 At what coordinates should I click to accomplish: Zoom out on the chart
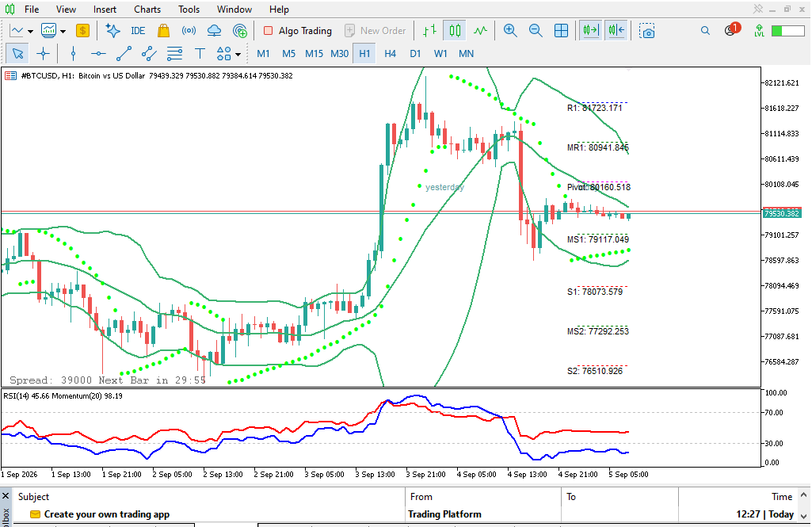[x=536, y=31]
